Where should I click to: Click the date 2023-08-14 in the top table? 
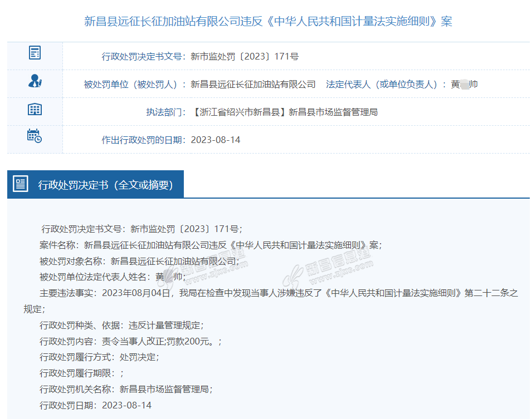click(x=216, y=140)
